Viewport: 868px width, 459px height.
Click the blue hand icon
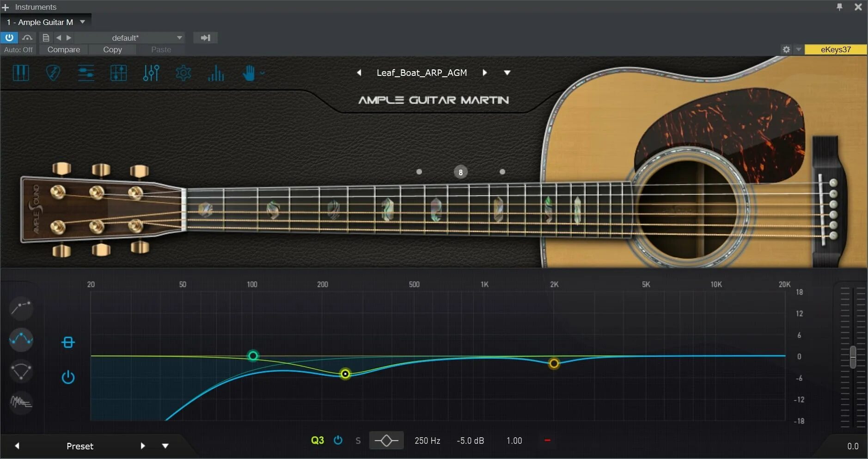(249, 73)
